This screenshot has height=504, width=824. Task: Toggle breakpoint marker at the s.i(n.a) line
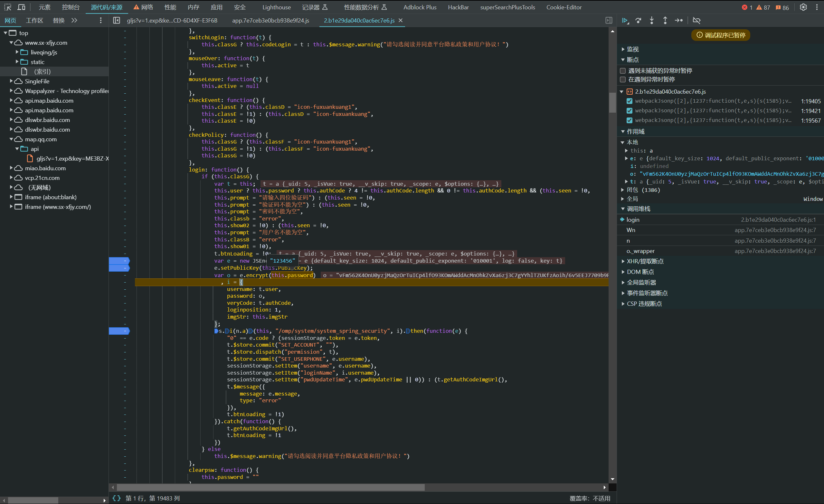[119, 331]
